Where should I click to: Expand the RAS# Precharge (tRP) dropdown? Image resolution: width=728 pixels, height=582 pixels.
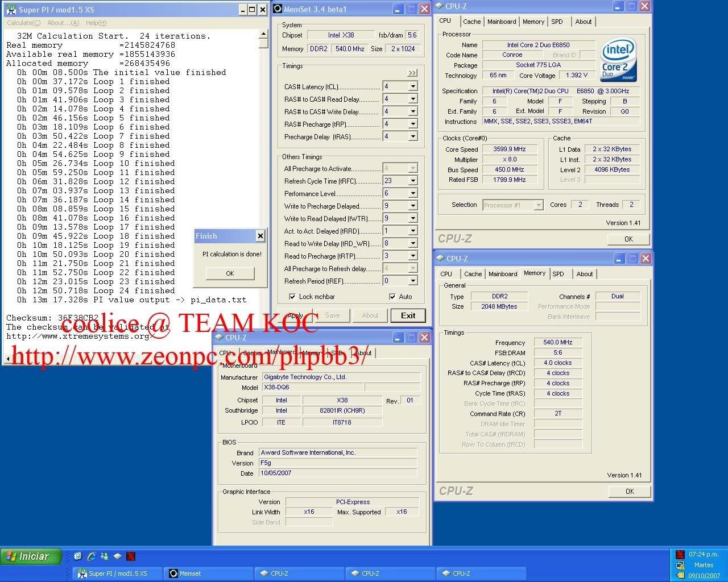coord(413,124)
